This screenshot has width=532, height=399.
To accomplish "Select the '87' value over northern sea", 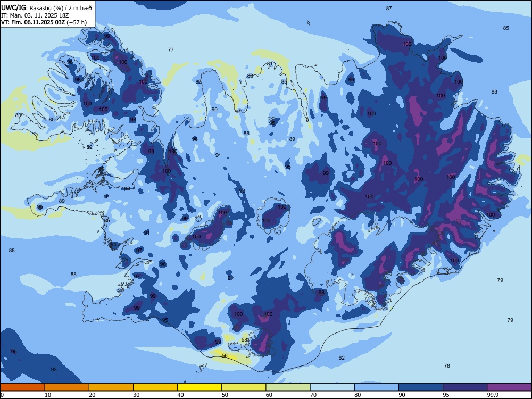I will (389, 9).
